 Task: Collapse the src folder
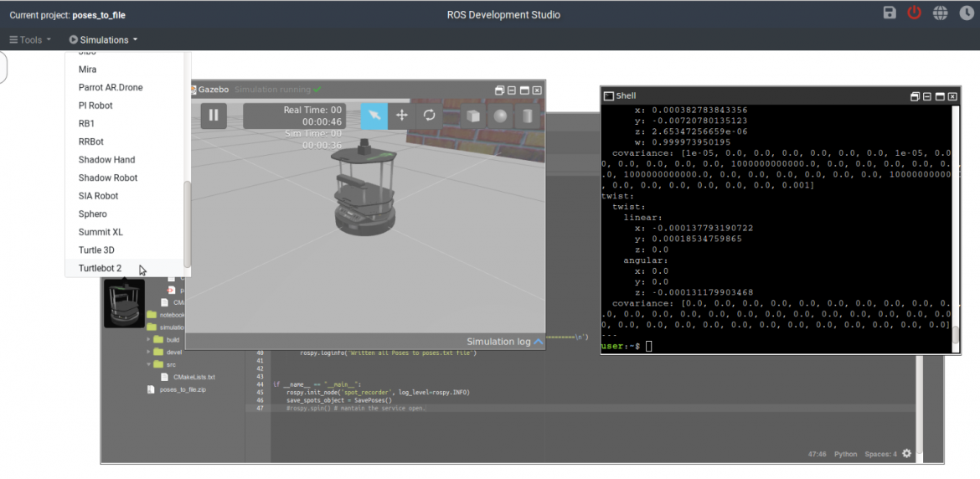149,364
